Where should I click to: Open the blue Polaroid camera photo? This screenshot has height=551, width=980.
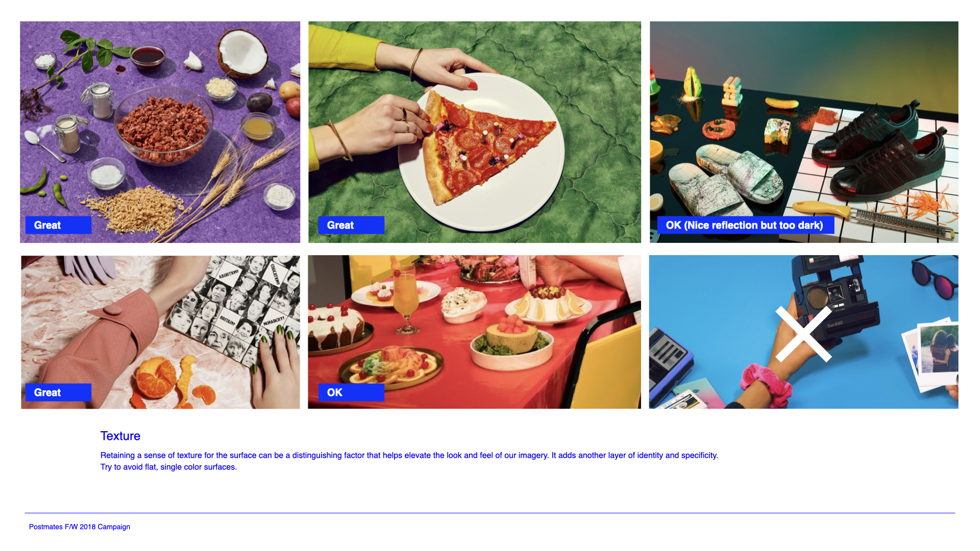803,332
